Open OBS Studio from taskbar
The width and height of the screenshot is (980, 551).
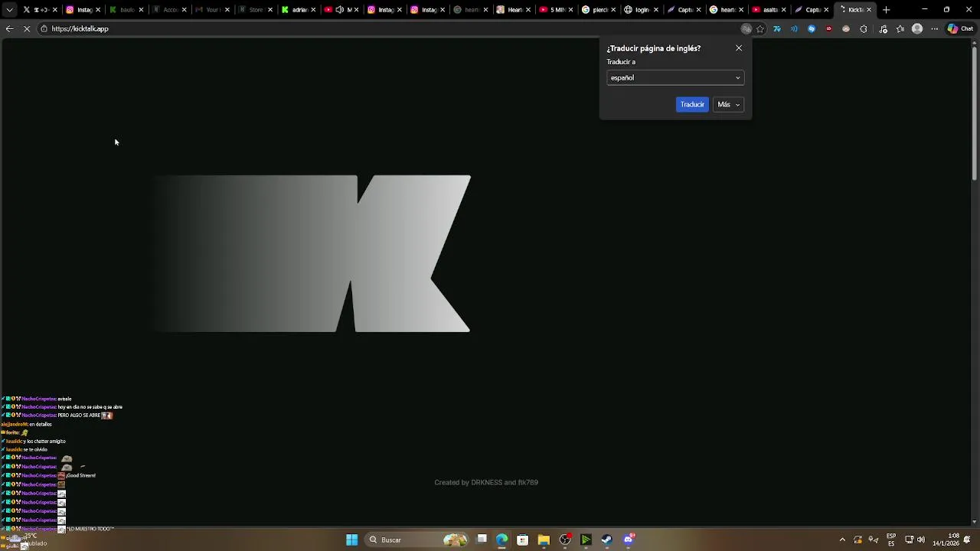(565, 540)
